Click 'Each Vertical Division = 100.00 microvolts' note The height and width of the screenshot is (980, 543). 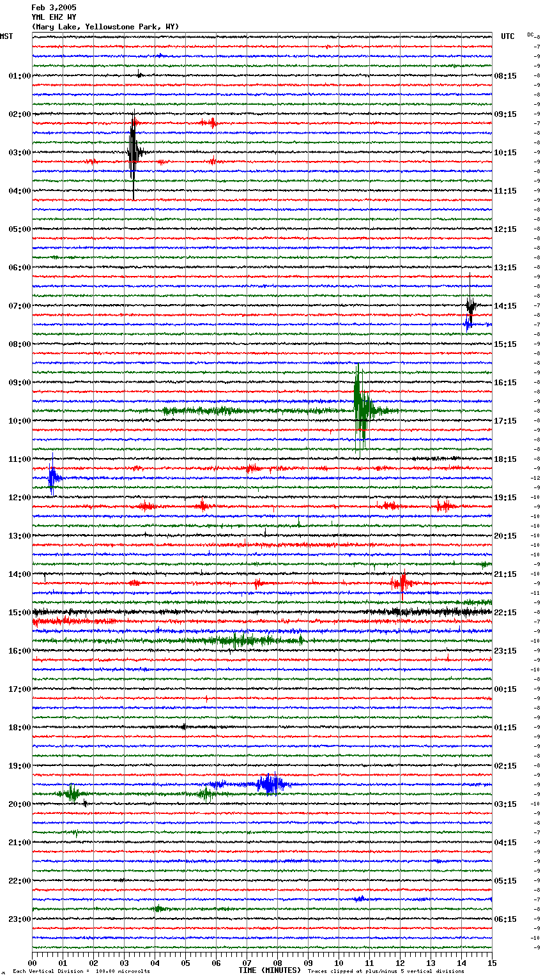tap(81, 972)
